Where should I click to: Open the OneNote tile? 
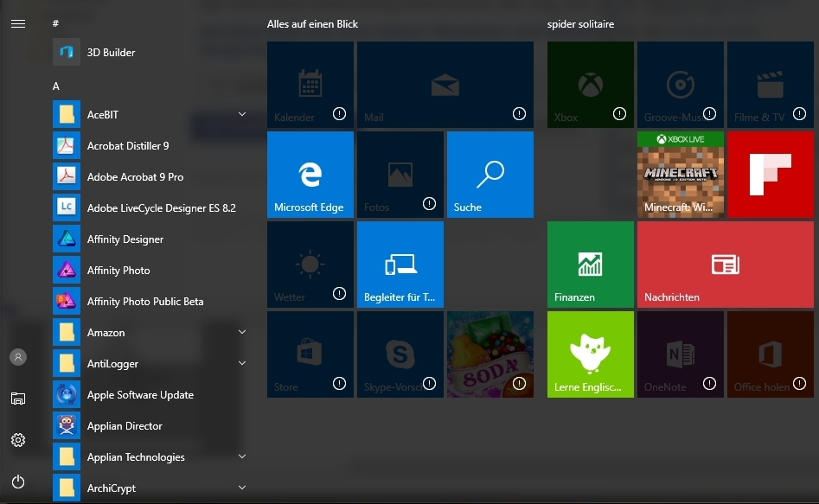tap(680, 354)
